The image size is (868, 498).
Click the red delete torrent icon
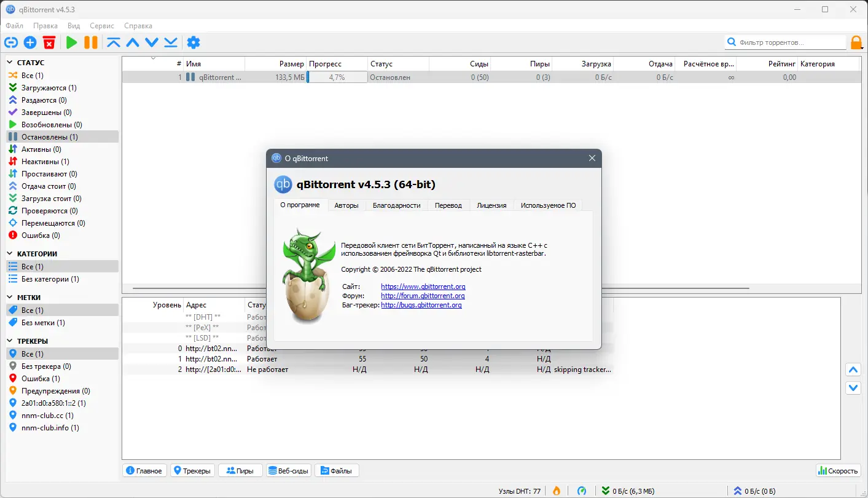[49, 42]
